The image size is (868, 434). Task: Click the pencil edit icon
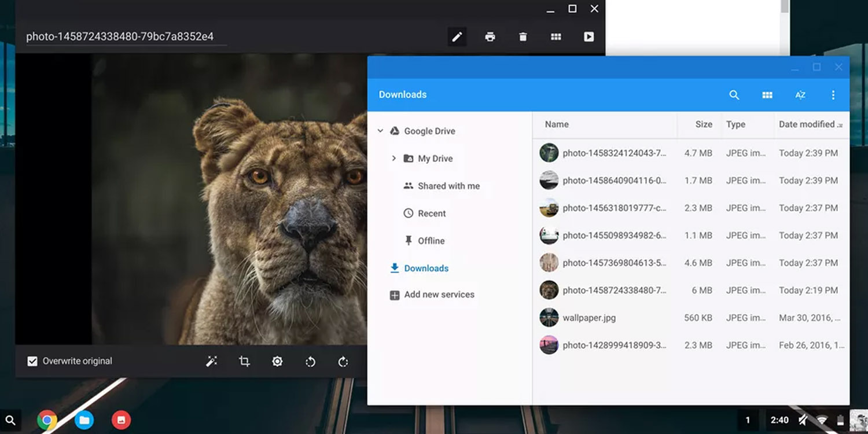pos(457,37)
